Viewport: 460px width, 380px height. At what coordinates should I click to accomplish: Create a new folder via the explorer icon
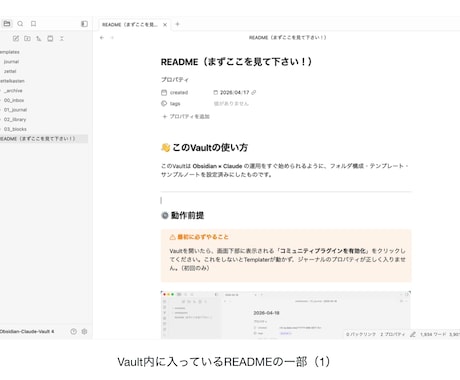point(27,39)
